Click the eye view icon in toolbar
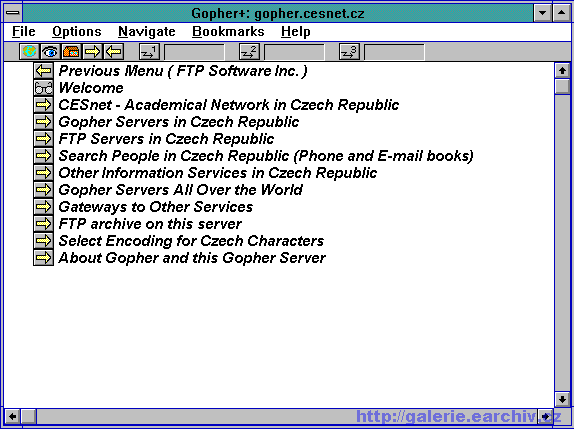 50,52
